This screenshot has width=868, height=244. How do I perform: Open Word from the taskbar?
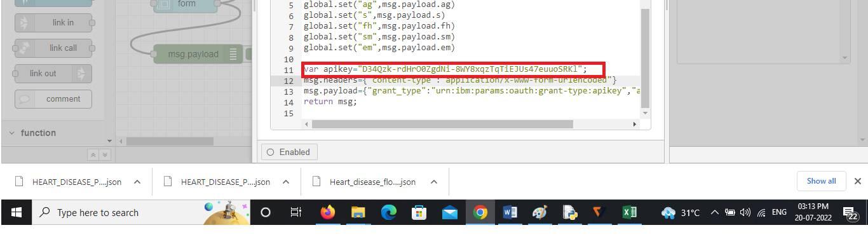pos(510,212)
